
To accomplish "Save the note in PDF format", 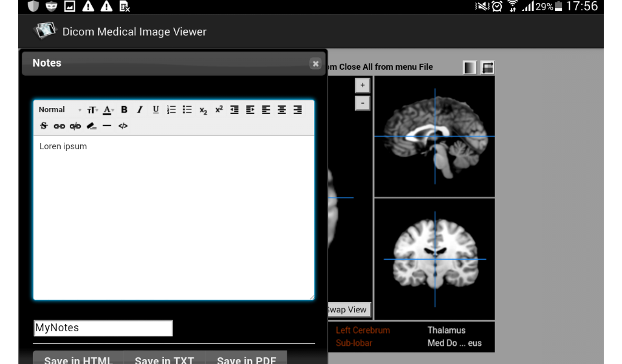I will click(246, 359).
